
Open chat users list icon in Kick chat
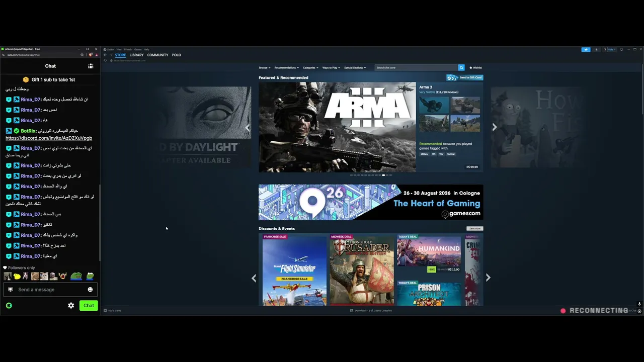91,66
